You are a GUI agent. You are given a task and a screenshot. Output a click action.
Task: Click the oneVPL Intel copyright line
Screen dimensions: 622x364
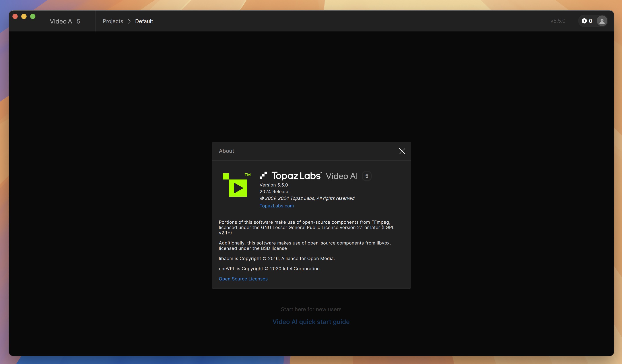point(269,269)
